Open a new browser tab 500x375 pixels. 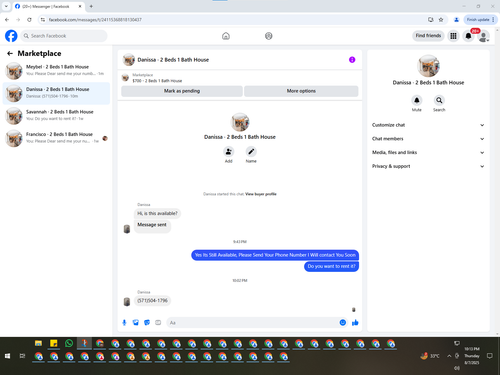(91, 6)
